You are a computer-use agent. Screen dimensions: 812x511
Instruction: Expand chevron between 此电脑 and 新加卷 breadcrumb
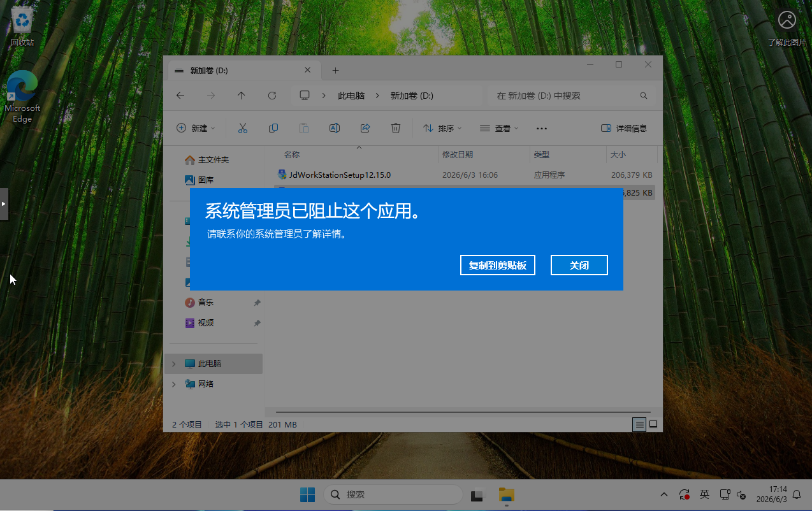377,96
